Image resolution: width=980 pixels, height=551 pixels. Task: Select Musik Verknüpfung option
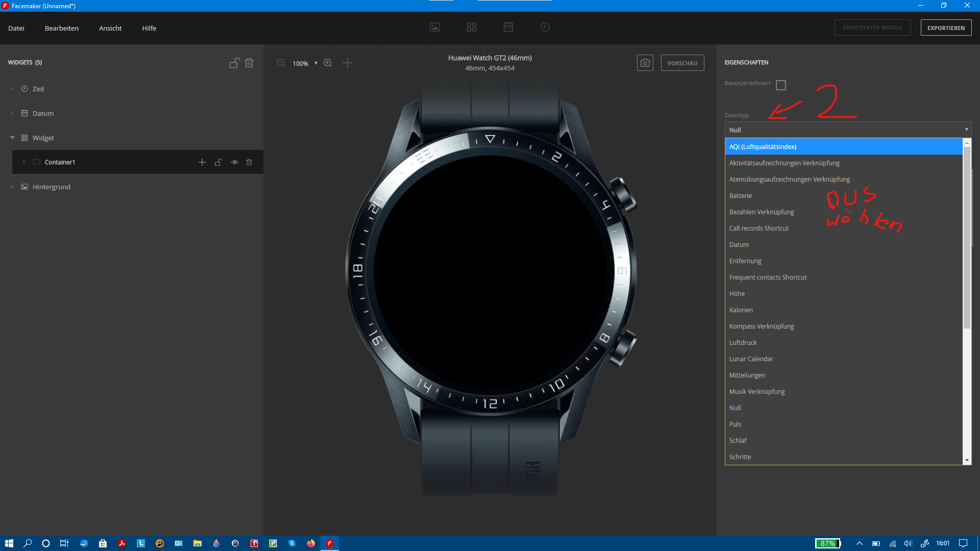point(844,391)
